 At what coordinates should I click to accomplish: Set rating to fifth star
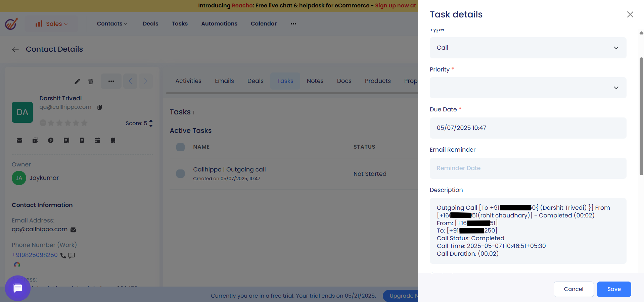(x=84, y=123)
